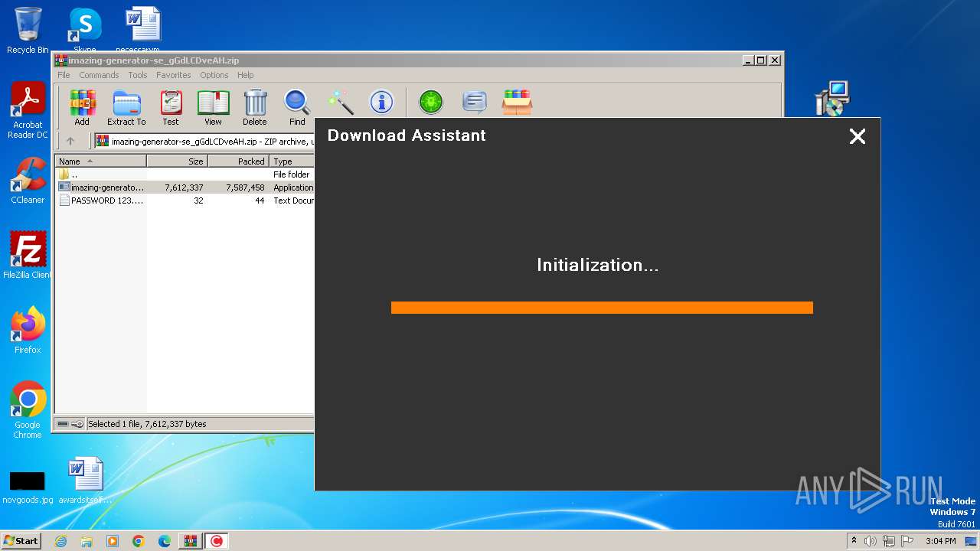This screenshot has height=551, width=980.
Task: Open Chrome from the taskbar
Action: click(139, 541)
